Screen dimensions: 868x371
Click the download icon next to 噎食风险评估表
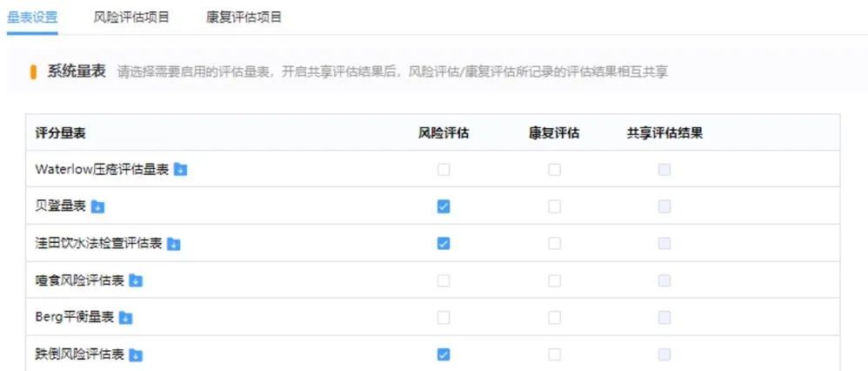[x=136, y=280]
